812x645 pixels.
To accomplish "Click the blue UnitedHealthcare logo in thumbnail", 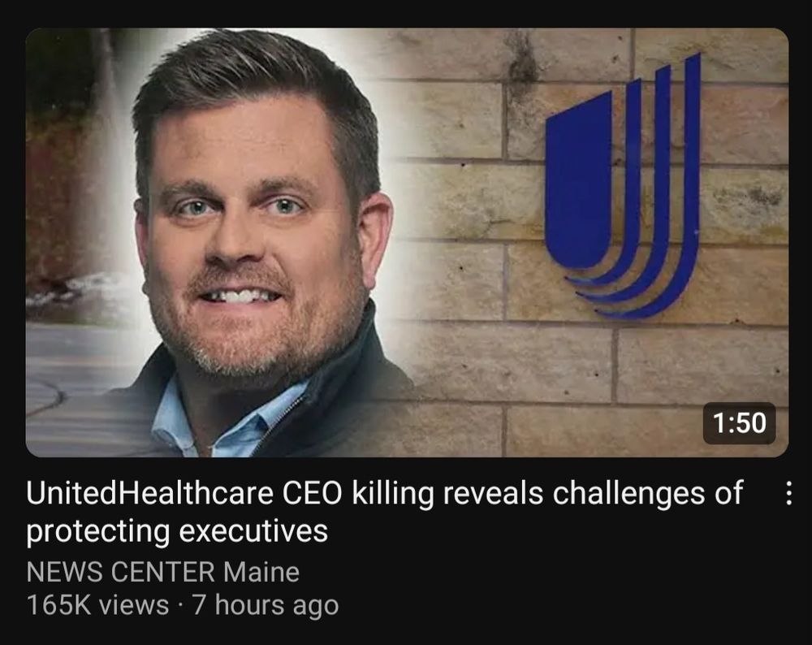I will (623, 185).
